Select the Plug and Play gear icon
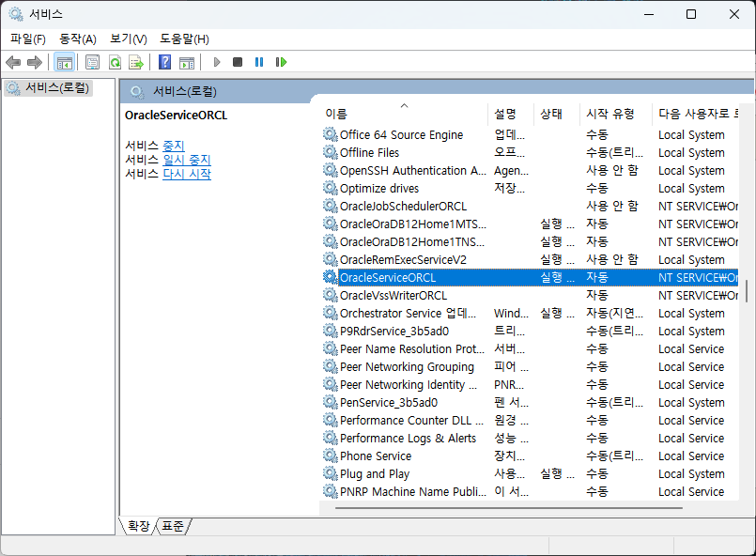 (331, 473)
